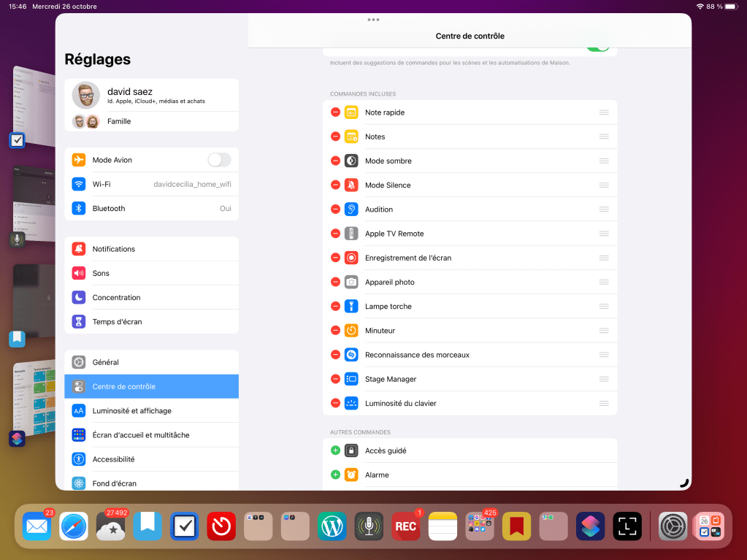Disable the Maison controls toggle at top
The width and height of the screenshot is (747, 560).
598,47
